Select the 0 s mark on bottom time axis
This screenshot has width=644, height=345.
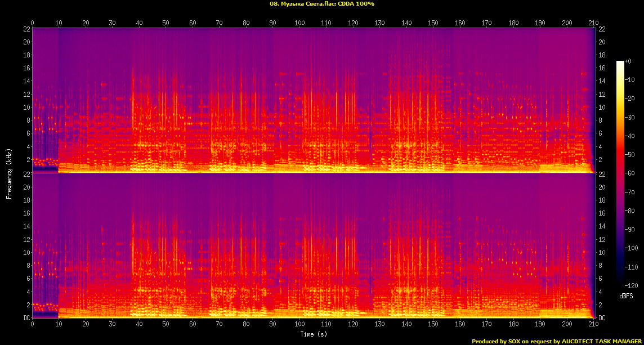pos(33,324)
